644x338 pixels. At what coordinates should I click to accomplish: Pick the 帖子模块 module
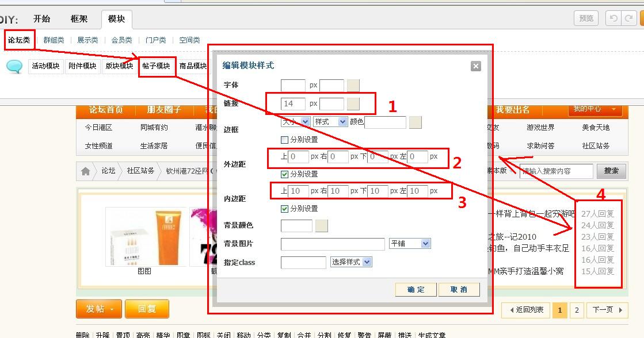156,66
